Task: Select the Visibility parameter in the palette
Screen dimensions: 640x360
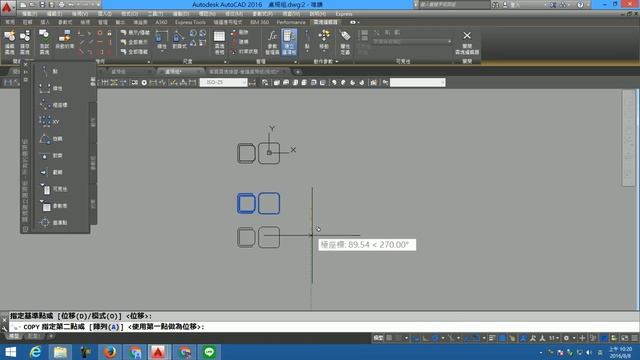Action: (53, 189)
